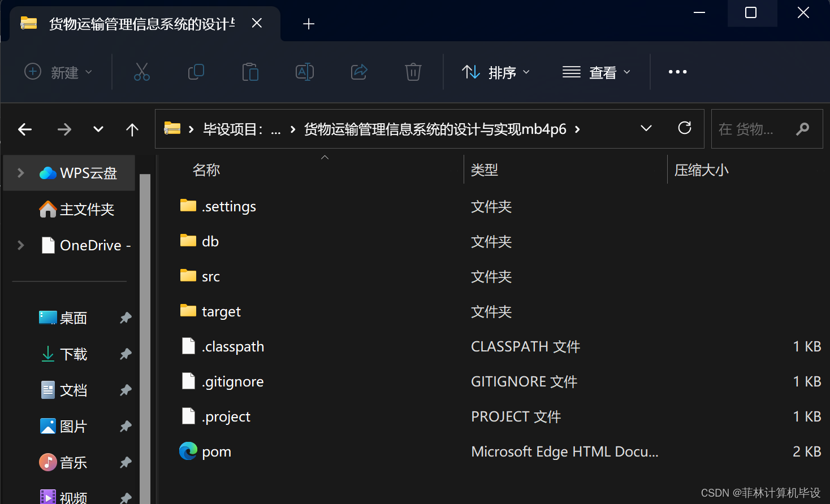Image resolution: width=830 pixels, height=504 pixels.
Task: Click the .classpath file icon
Action: pos(188,346)
